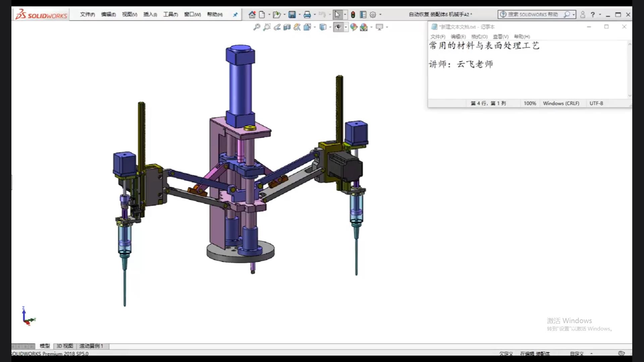
Task: Open the 文件(F) menu in SOLIDWORKS
Action: click(x=87, y=14)
